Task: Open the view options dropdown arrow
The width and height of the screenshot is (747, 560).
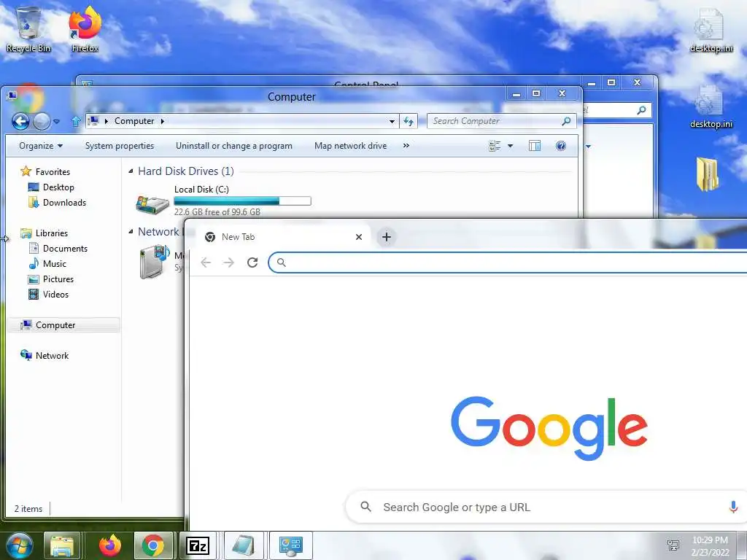Action: [x=510, y=146]
